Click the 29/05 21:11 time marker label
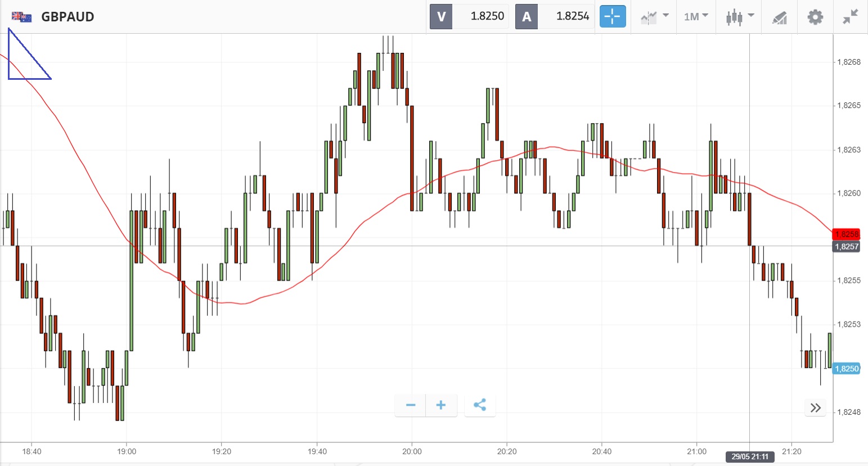 pyautogui.click(x=749, y=456)
